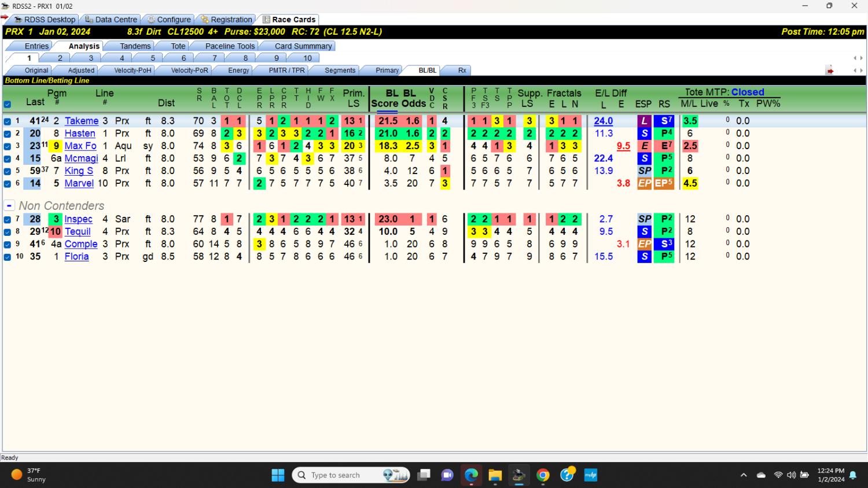The image size is (868, 488).
Task: Toggle the Inspec row checkbox
Action: pos(7,220)
